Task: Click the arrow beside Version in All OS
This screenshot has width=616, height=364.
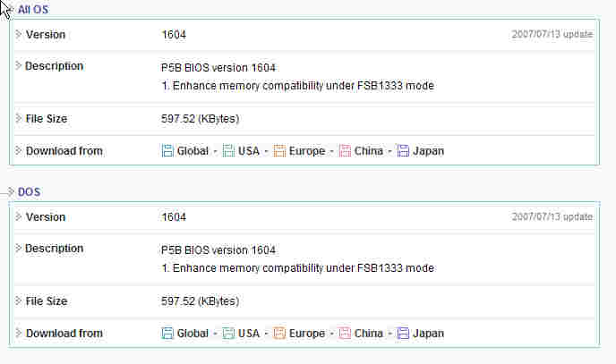Action: click(x=18, y=34)
